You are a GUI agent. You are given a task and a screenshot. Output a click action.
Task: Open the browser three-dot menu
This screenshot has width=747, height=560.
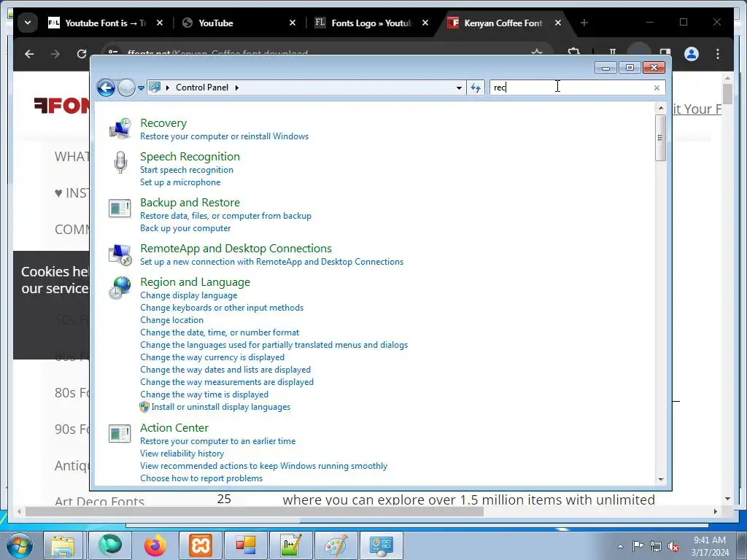718,54
